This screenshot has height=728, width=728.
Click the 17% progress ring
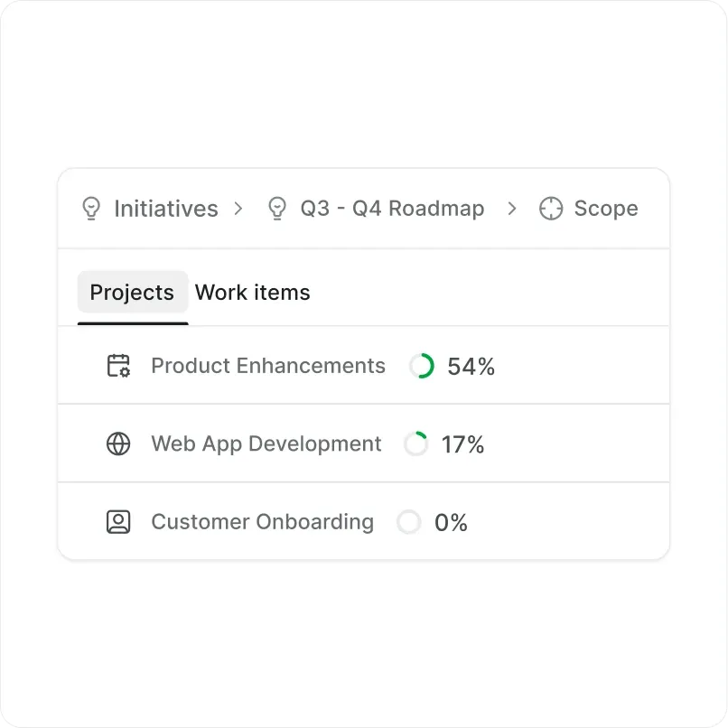(415, 443)
